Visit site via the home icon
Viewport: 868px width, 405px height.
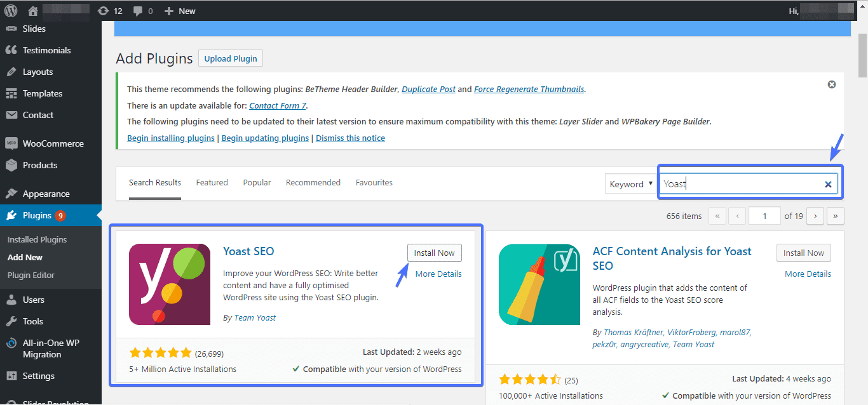pyautogui.click(x=33, y=11)
